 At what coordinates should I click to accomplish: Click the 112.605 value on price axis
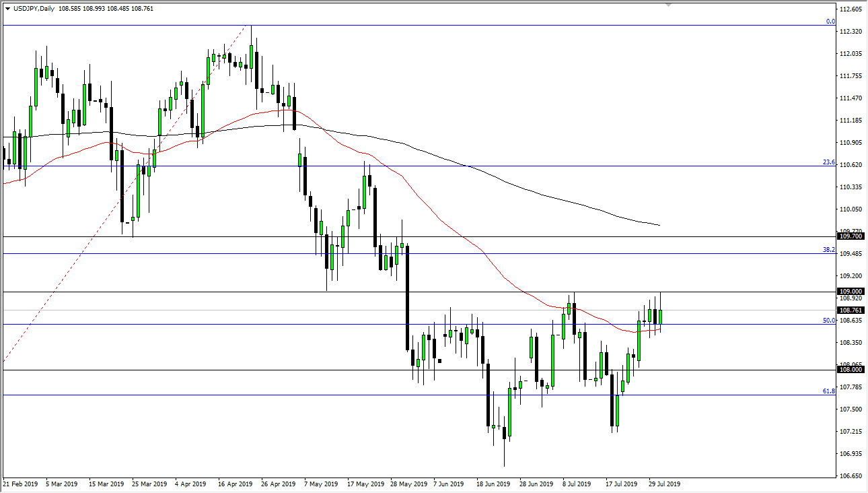coord(850,9)
